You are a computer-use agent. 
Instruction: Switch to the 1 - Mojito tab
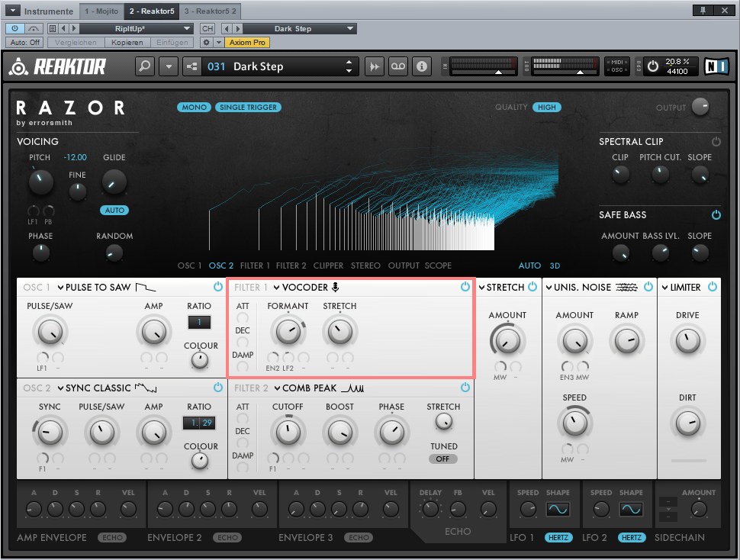(x=102, y=11)
